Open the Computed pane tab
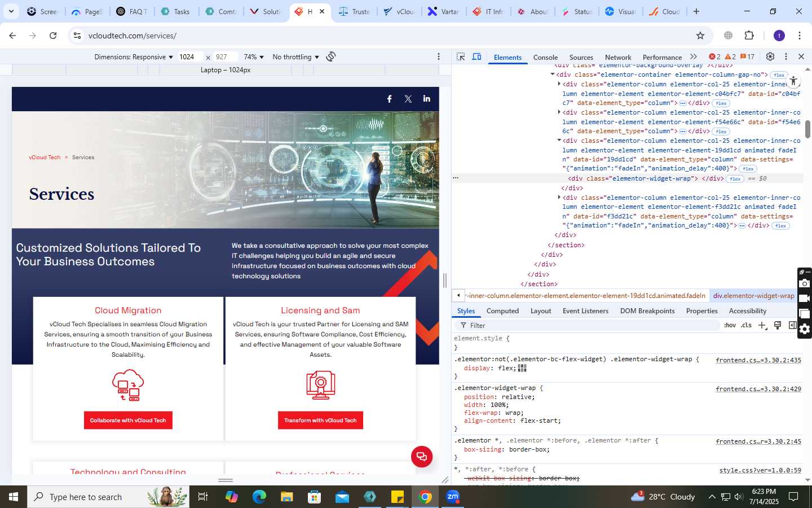The height and width of the screenshot is (508, 812). pyautogui.click(x=502, y=311)
